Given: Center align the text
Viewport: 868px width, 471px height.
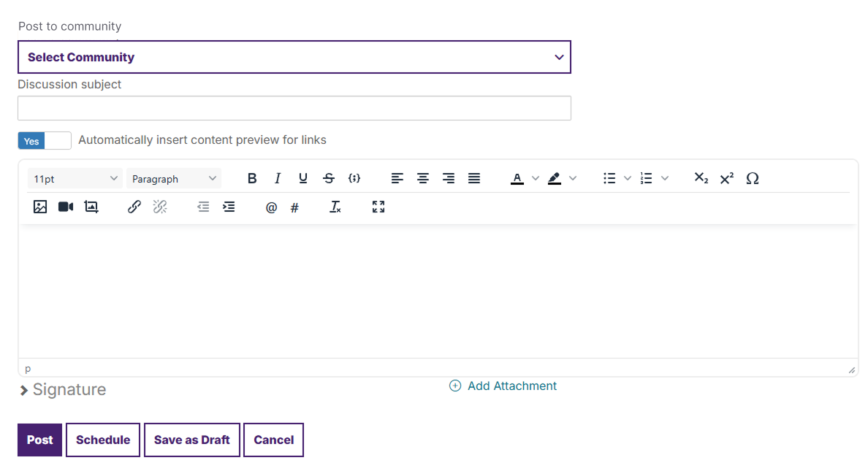Looking at the screenshot, I should click(x=423, y=178).
